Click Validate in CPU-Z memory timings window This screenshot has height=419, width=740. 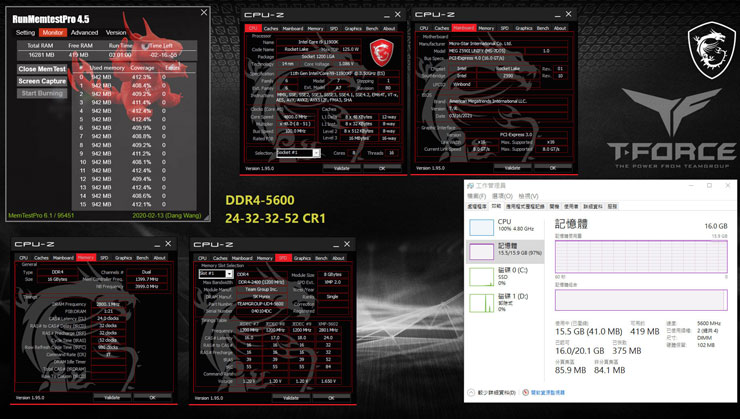tap(112, 397)
